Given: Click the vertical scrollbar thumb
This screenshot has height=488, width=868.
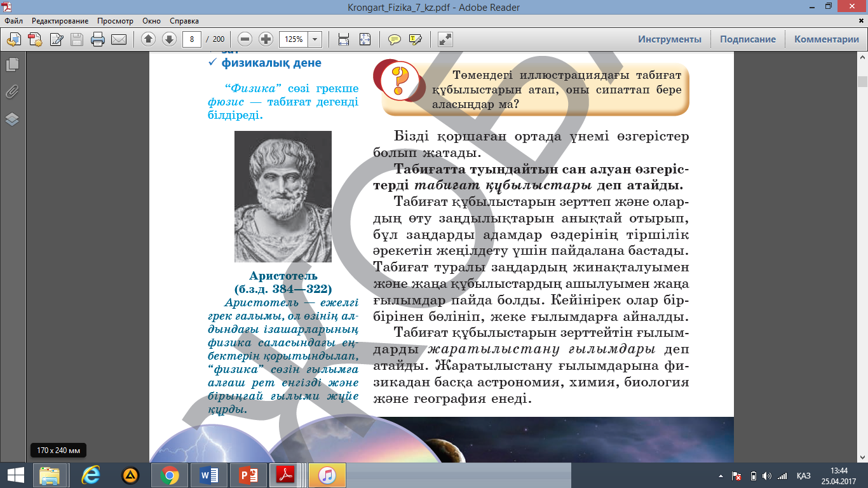Looking at the screenshot, I should point(862,81).
